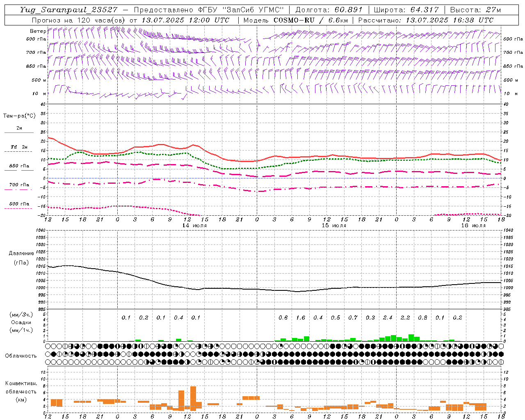
Task: Click the 'Ветер' wind section label
Action: [38, 31]
